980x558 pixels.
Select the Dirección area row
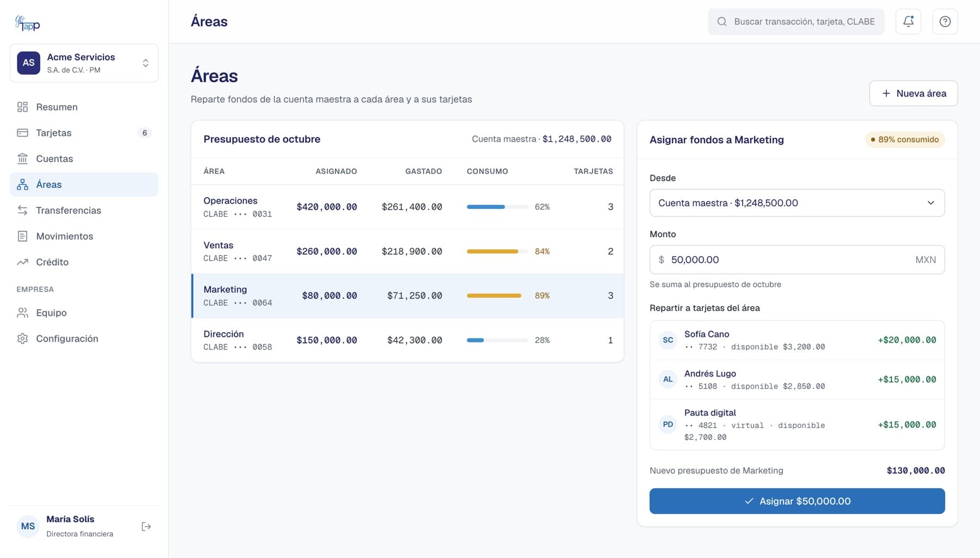pyautogui.click(x=407, y=340)
